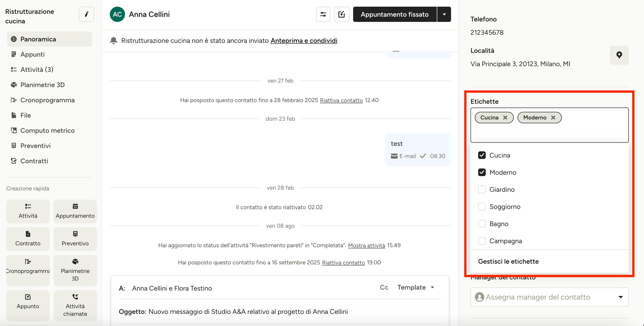This screenshot has width=644, height=326.
Task: Open the Template dropdown
Action: pos(416,287)
